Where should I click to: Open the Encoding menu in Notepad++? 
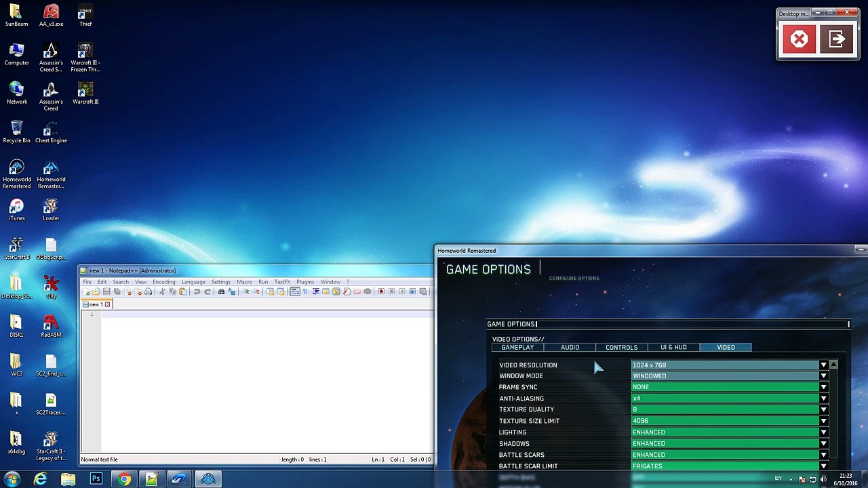click(164, 282)
